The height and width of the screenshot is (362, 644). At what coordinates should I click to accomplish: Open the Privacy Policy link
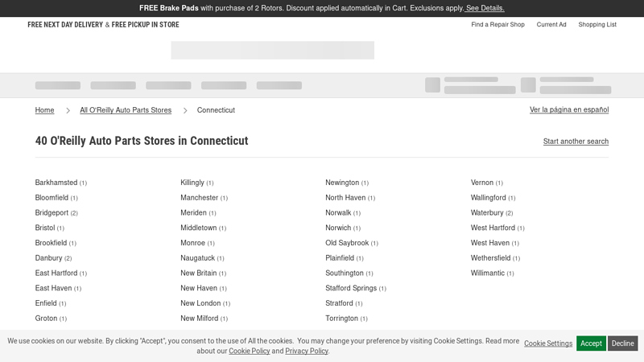306,352
